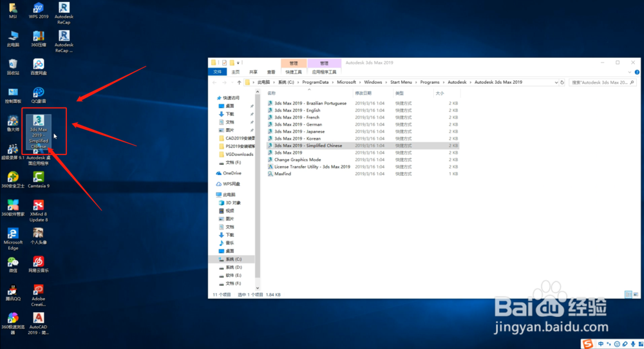Open the 共享 ribbon tab
Screen dimensions: 644x349
pyautogui.click(x=253, y=72)
